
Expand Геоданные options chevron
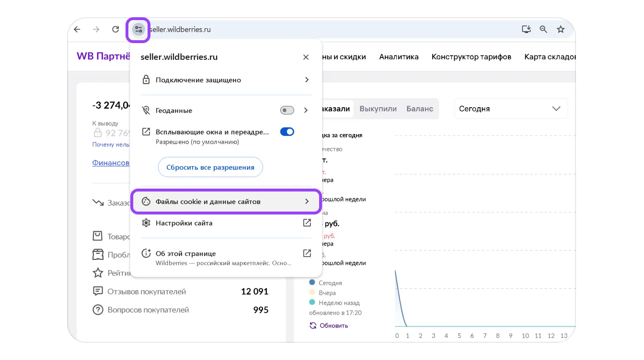pyautogui.click(x=306, y=111)
